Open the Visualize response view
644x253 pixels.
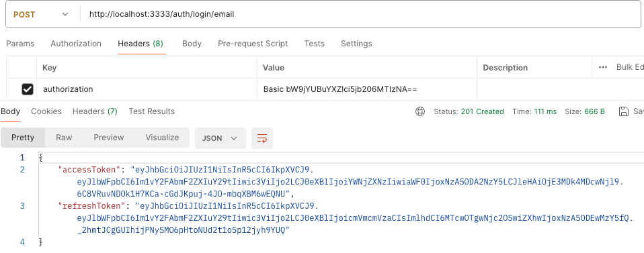click(162, 138)
